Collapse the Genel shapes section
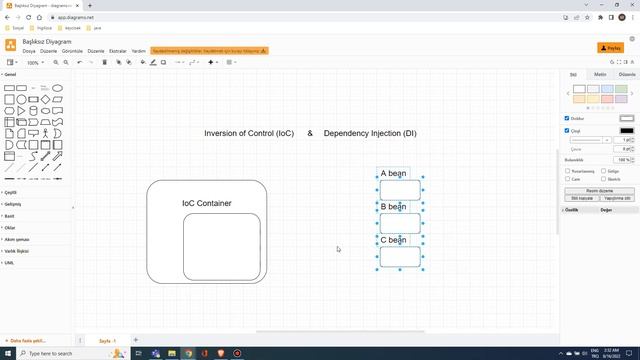Screen dimensions: 640x360 (9, 74)
